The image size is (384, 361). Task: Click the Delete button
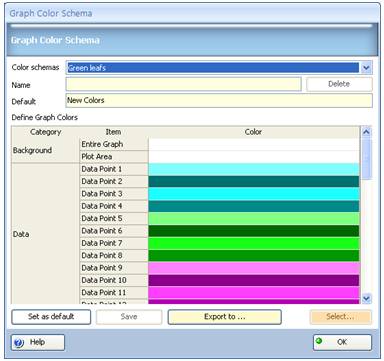339,84
